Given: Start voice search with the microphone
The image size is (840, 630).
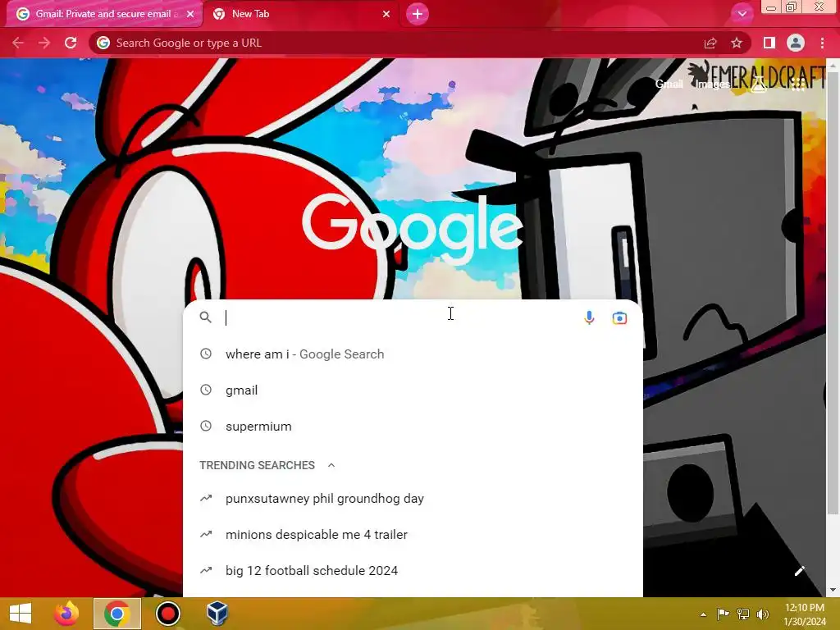Looking at the screenshot, I should click(589, 317).
